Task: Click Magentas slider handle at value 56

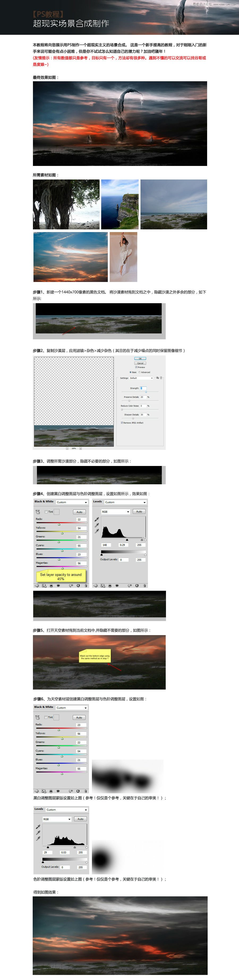Action: click(62, 568)
